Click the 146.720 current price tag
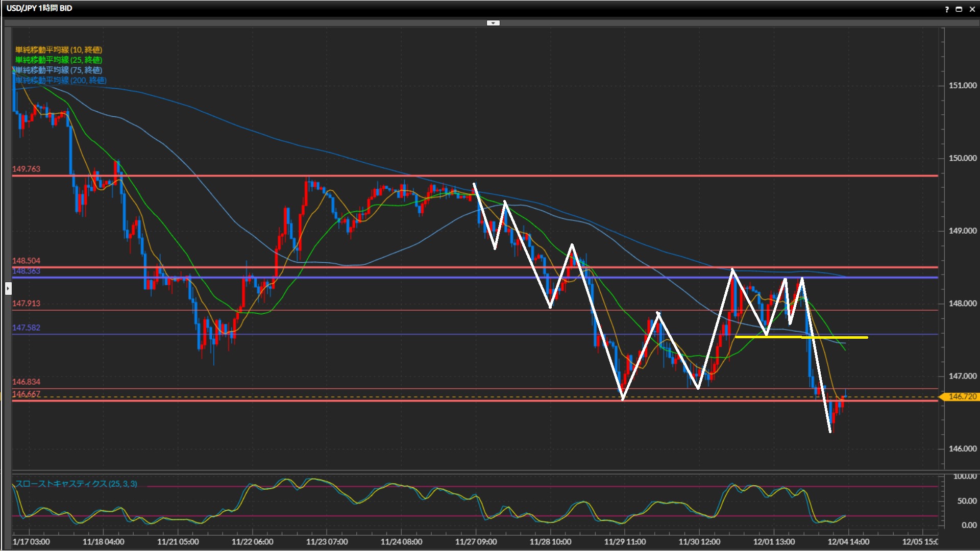The height and width of the screenshot is (551, 980). [x=962, y=396]
